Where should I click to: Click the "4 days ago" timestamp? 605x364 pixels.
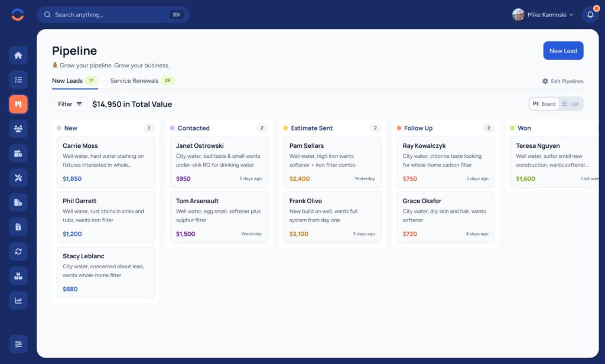[477, 234]
